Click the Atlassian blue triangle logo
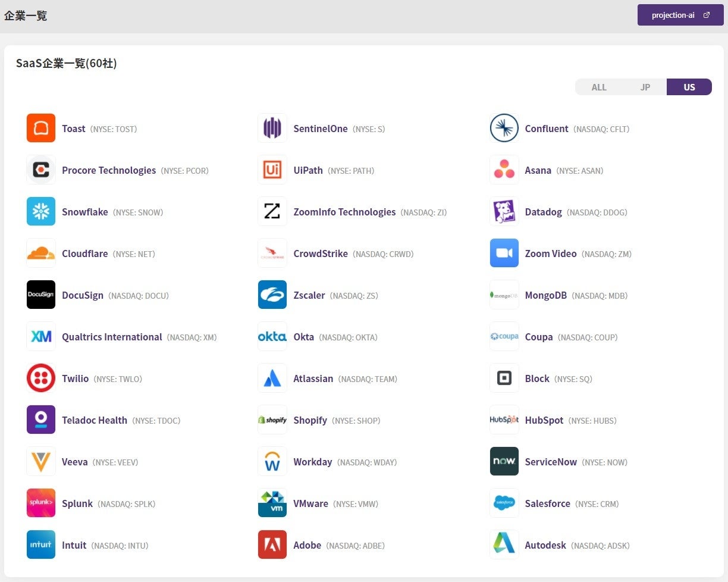This screenshot has width=728, height=582. click(x=272, y=378)
